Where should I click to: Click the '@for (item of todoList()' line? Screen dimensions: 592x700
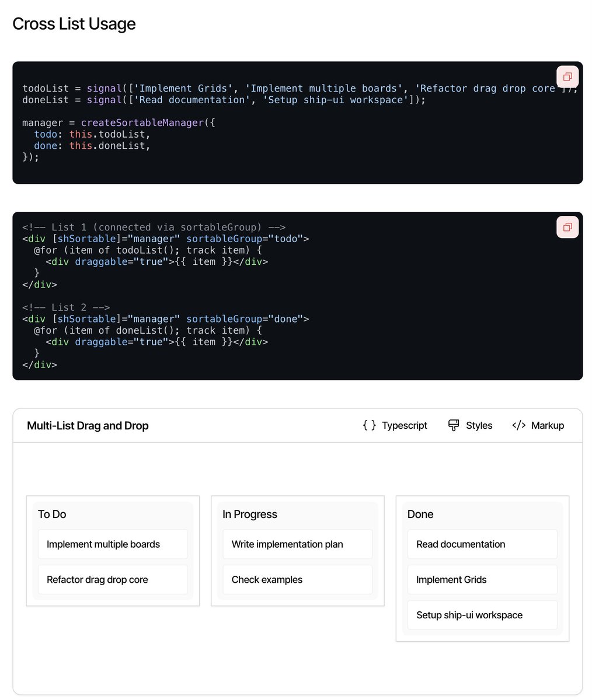coord(148,250)
